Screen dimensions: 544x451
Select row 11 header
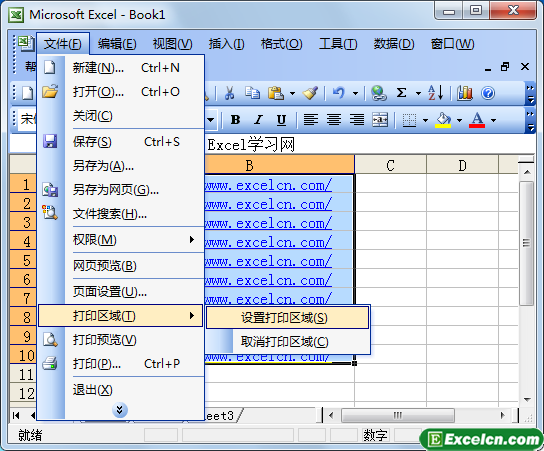pos(23,374)
